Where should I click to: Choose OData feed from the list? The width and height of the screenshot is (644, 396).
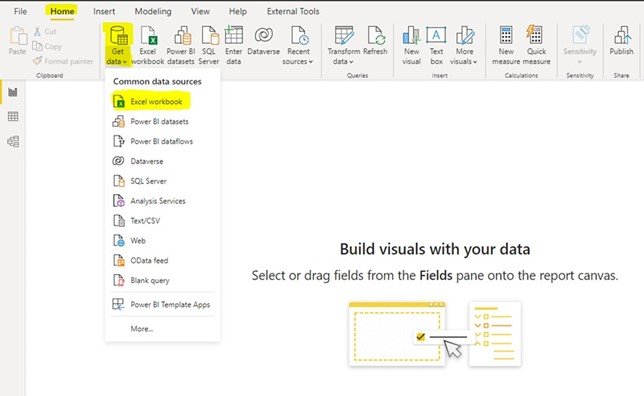click(x=162, y=260)
